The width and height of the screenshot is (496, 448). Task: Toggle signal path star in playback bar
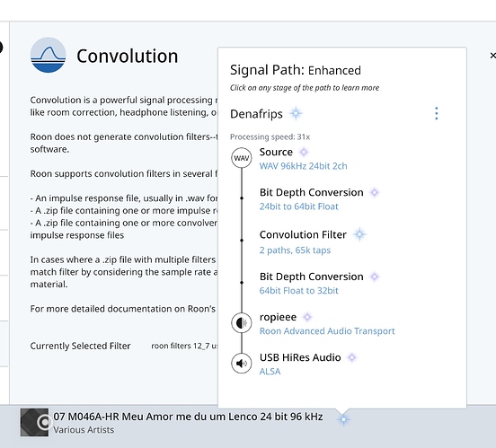[x=343, y=419]
